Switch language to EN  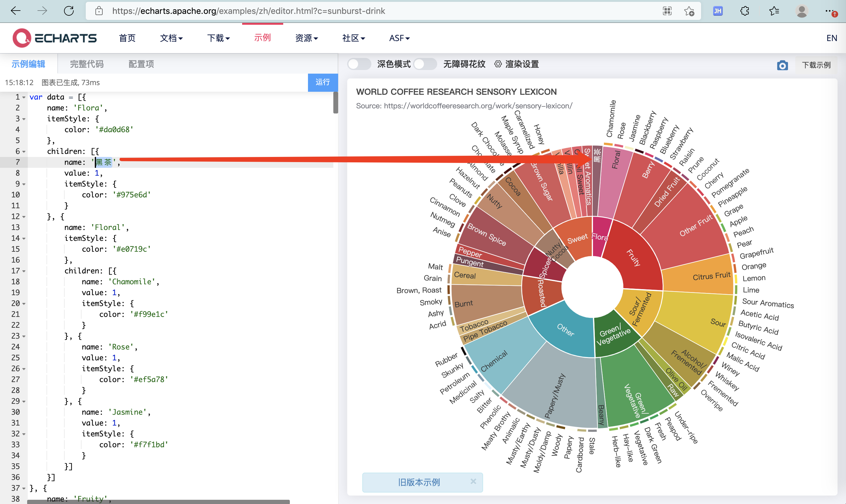pyautogui.click(x=832, y=38)
